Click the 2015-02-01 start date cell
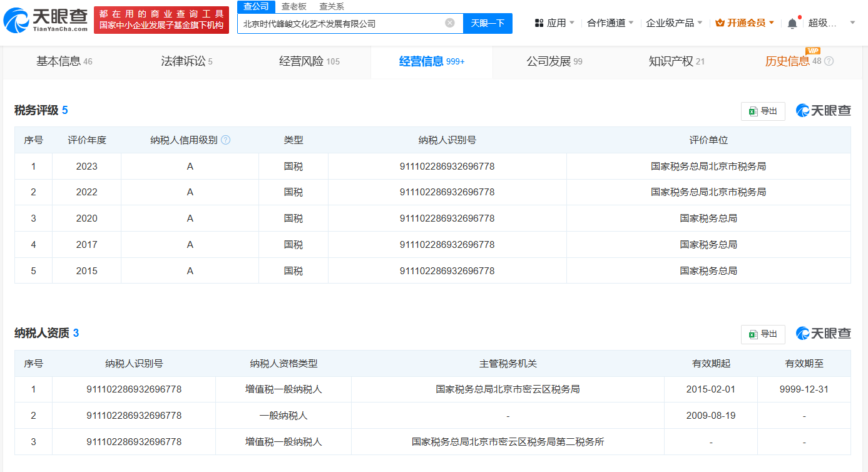 point(711,389)
